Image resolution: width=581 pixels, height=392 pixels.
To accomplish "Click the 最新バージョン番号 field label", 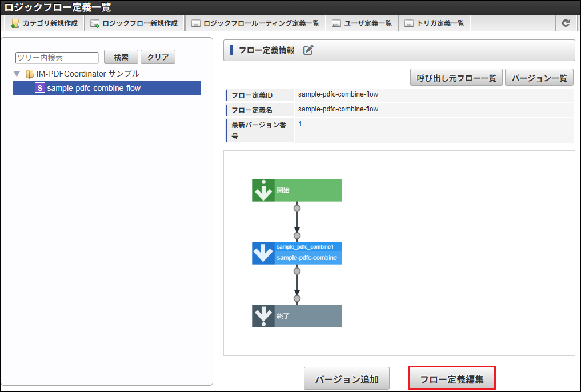I will point(259,130).
